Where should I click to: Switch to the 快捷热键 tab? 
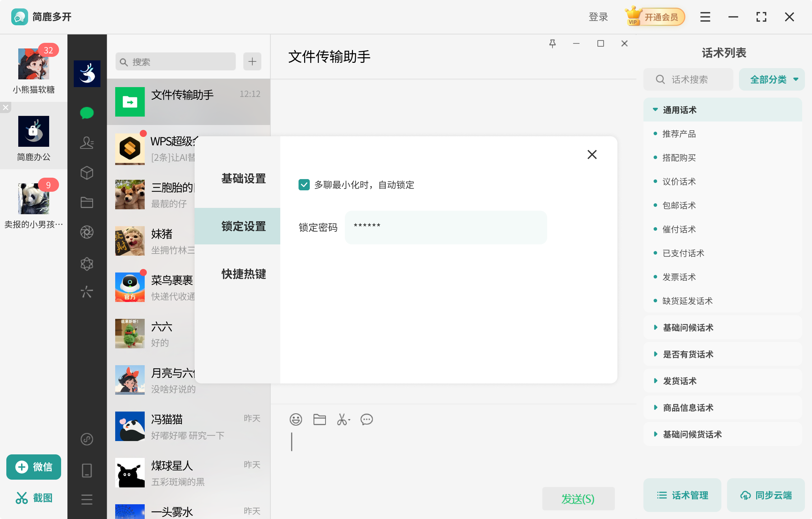[243, 274]
